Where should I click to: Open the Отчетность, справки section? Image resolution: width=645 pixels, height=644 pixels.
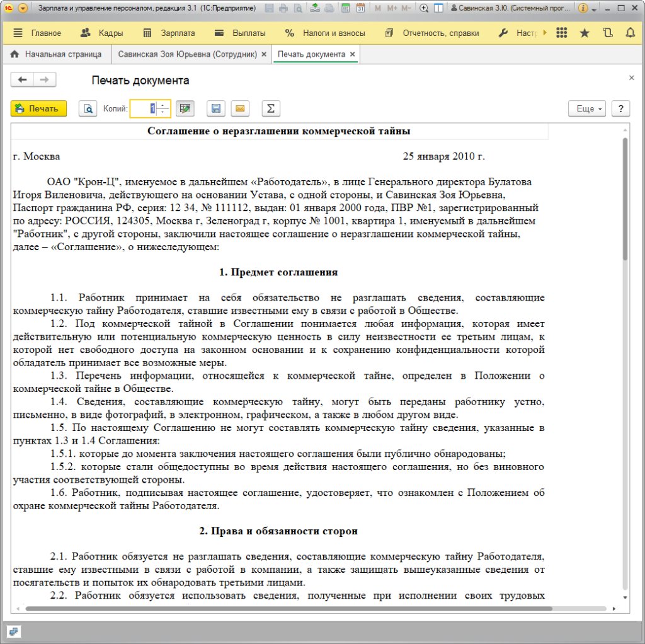(x=432, y=33)
